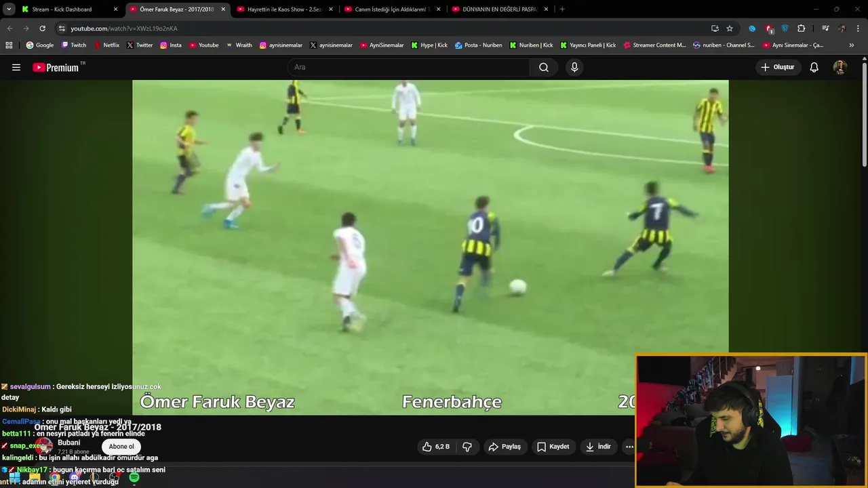The height and width of the screenshot is (488, 868).
Task: Open the Netflix bookmark
Action: coord(106,45)
